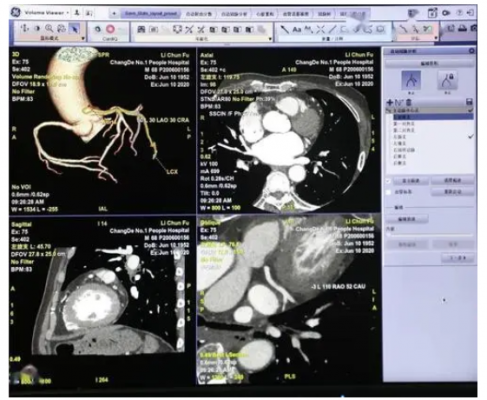
Task: Click the red circle CardIQ icon
Action: point(110,29)
